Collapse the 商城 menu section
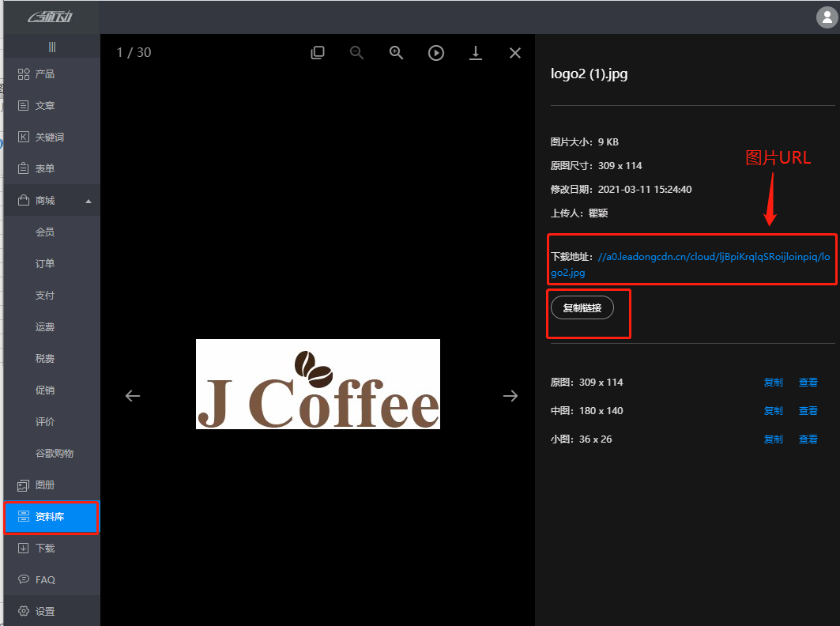The height and width of the screenshot is (626, 840). coord(89,201)
